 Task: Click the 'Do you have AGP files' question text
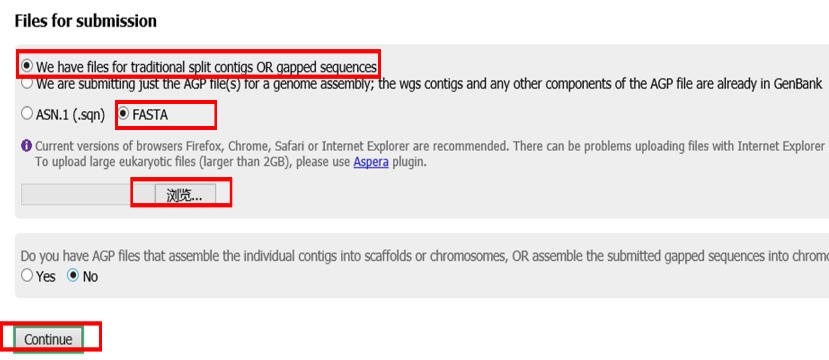425,256
